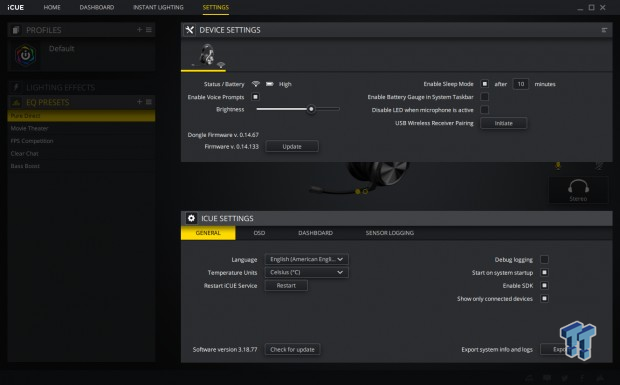Click the firmware Update button
Image resolution: width=620 pixels, height=385 pixels.
point(292,147)
